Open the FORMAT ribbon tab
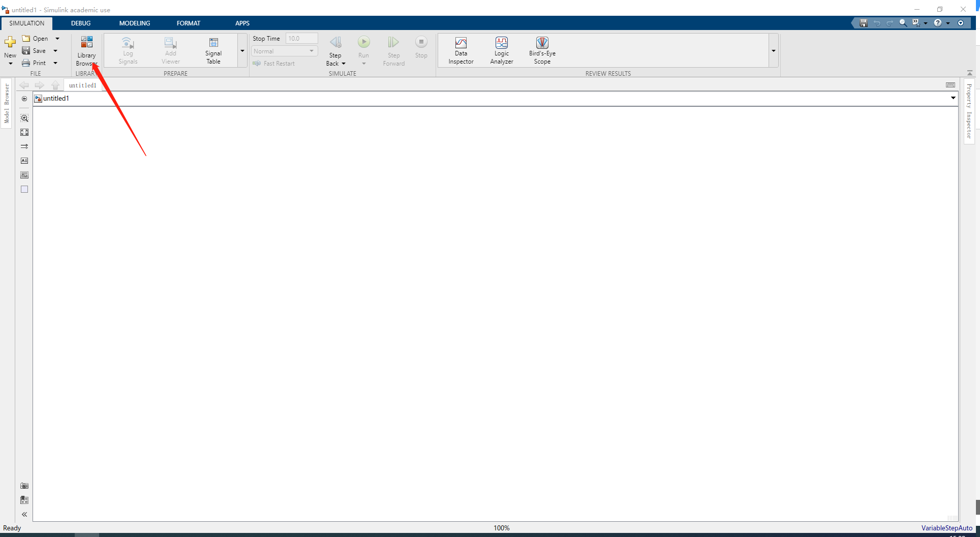The height and width of the screenshot is (537, 980). tap(189, 23)
